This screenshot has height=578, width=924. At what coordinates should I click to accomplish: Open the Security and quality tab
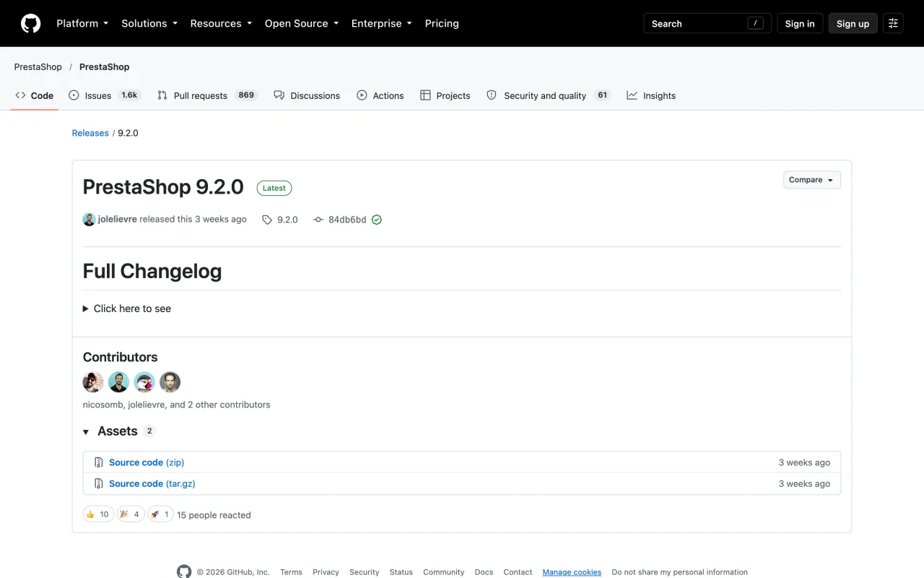(x=549, y=95)
